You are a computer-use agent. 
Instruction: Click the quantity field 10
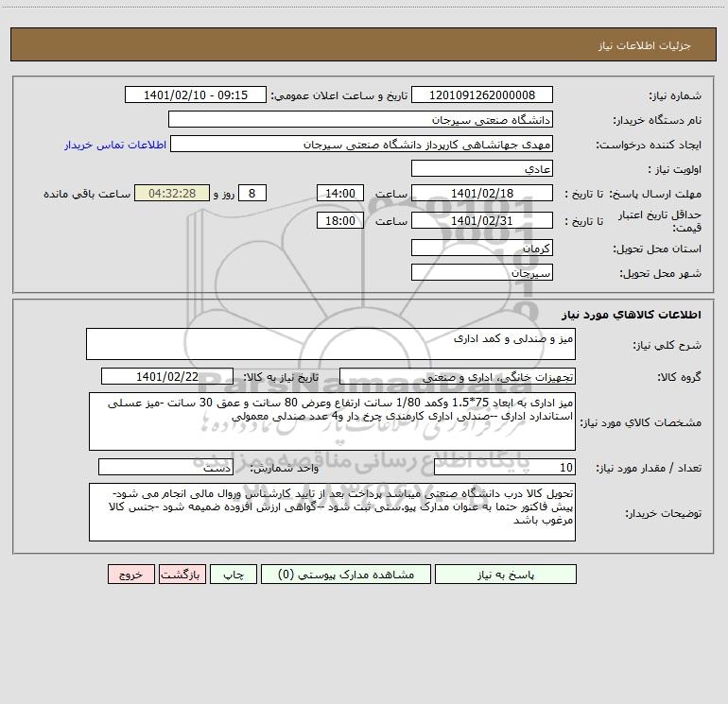tap(505, 468)
